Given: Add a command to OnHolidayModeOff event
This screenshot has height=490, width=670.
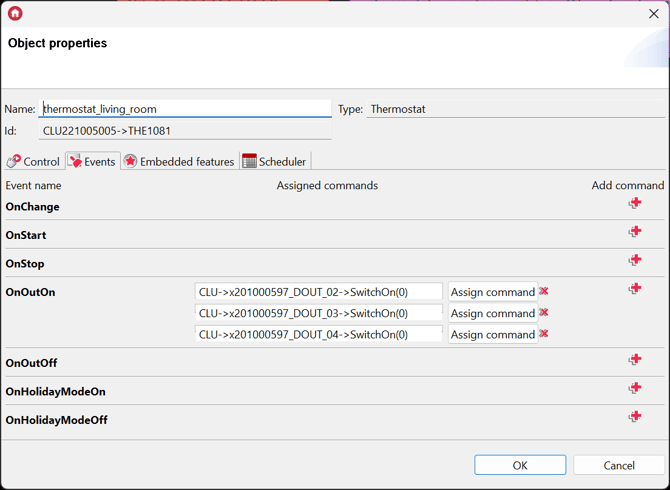Looking at the screenshot, I should point(635,417).
